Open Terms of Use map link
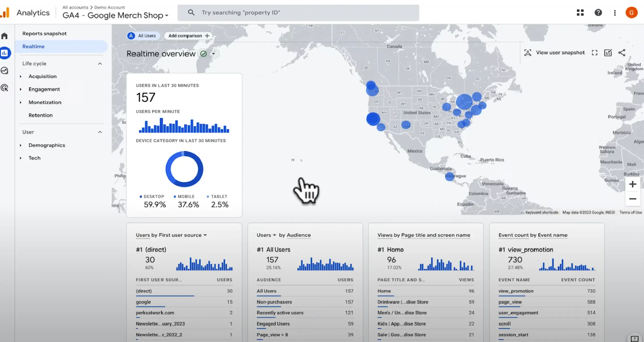 point(631,212)
